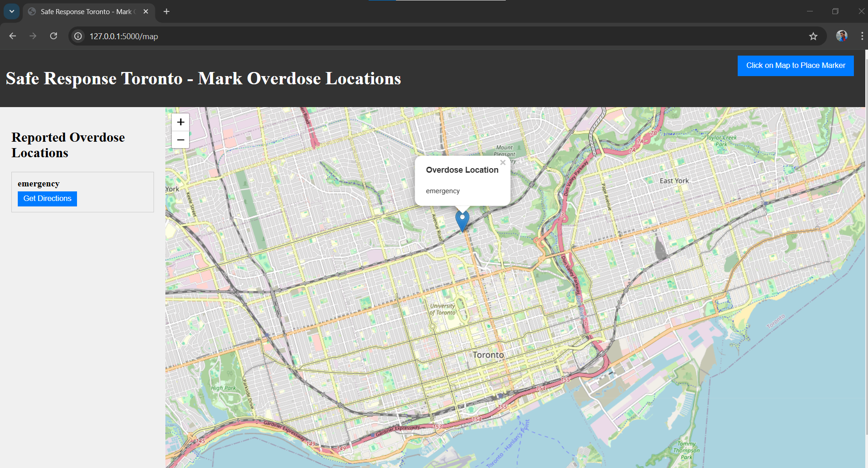Open the Chrome three-dot menu

[862, 36]
